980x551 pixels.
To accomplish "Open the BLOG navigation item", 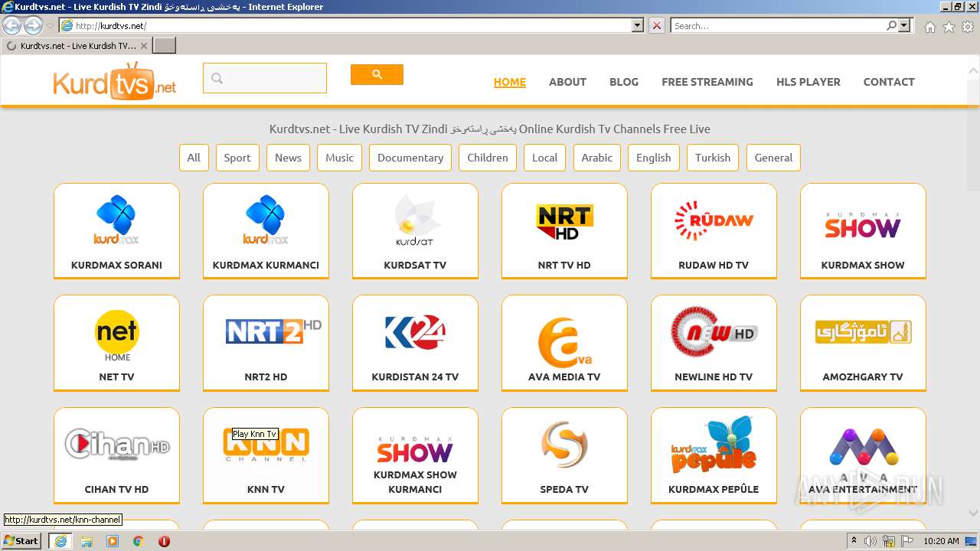I will pos(624,82).
